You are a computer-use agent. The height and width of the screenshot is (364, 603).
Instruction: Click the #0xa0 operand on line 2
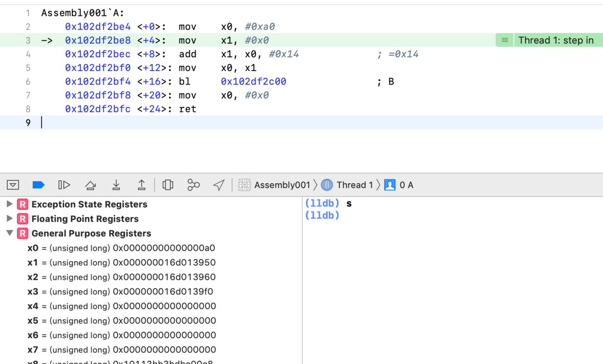[x=260, y=27]
